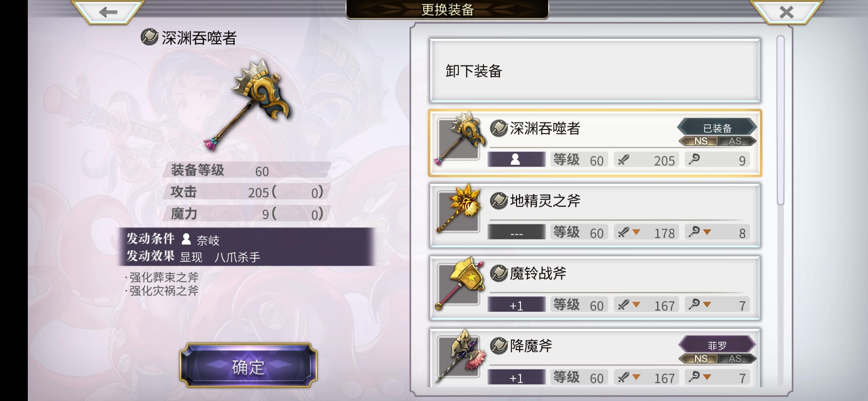This screenshot has height=401, width=868.
Task: Click the 菲罗 owner tag on 降魔斧
Action: coord(717,345)
